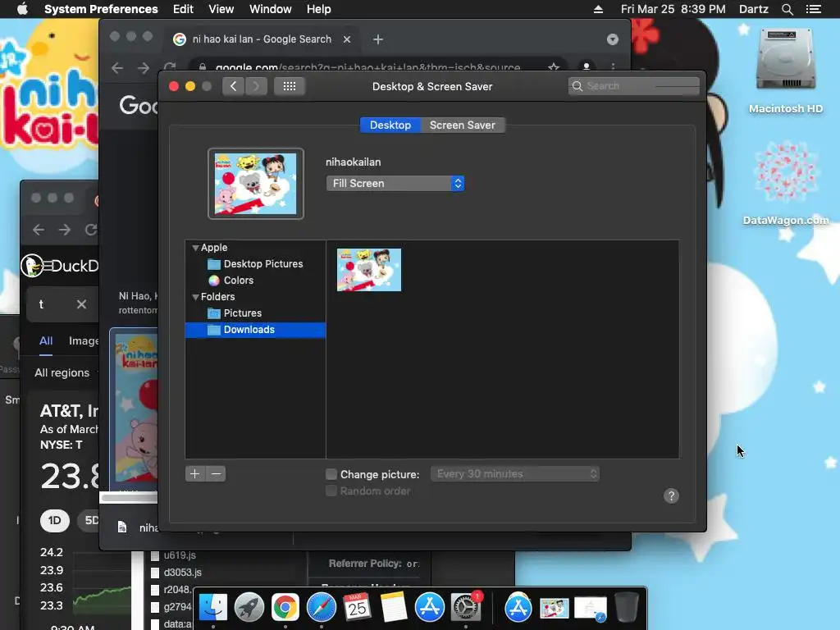Open the Trash in the Dock
This screenshot has height=630, width=840.
[x=626, y=608]
